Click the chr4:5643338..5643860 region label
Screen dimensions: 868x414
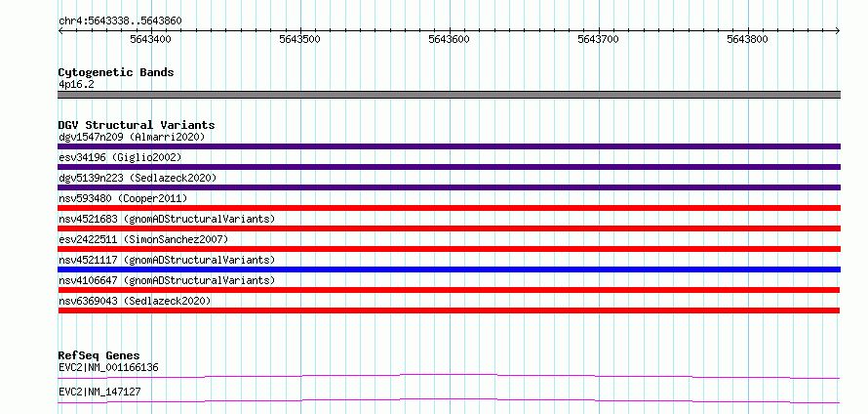[x=120, y=21]
